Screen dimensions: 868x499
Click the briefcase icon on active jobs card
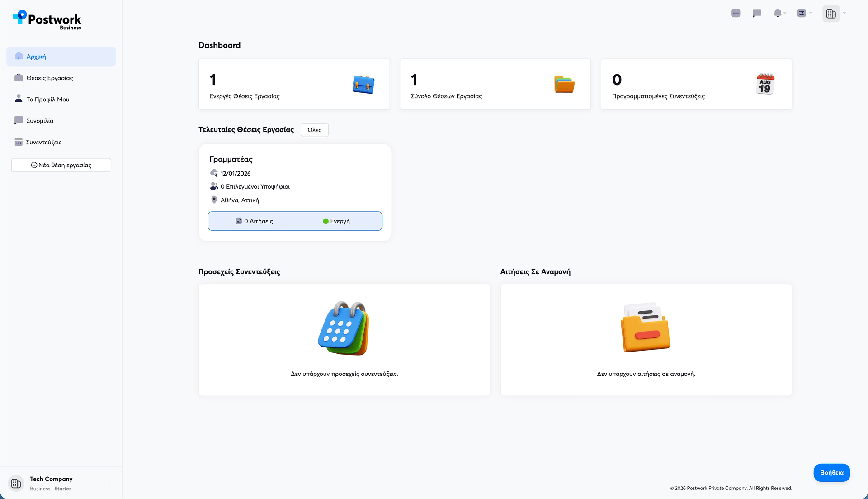coord(363,85)
